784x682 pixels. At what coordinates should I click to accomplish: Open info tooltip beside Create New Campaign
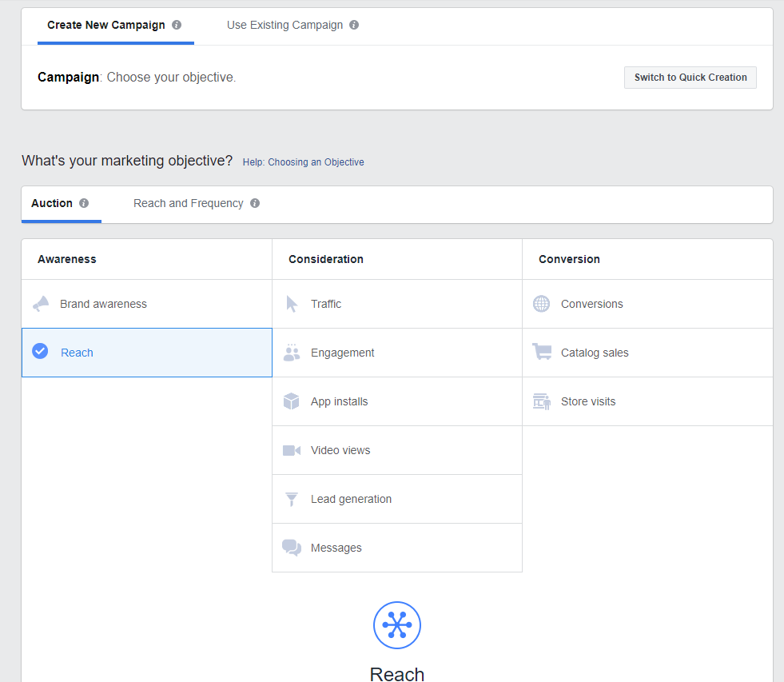[177, 25]
